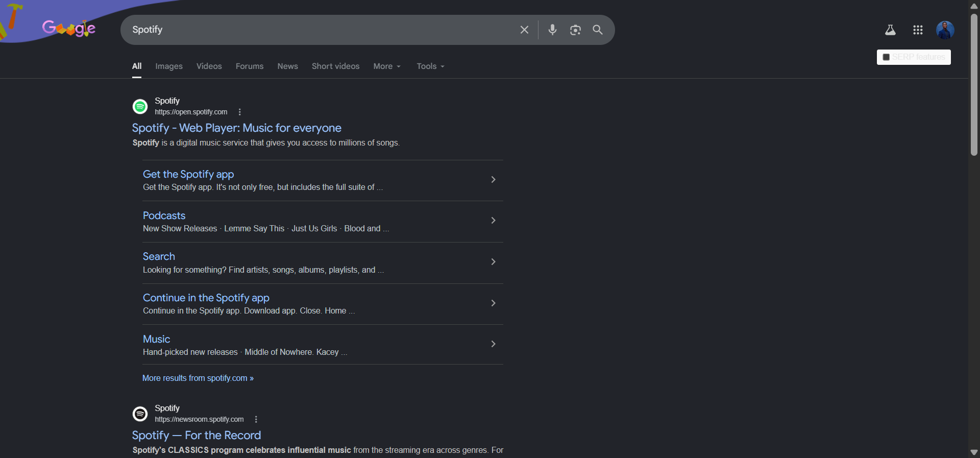
Task: Click the Google doodle logo
Action: coord(68,28)
